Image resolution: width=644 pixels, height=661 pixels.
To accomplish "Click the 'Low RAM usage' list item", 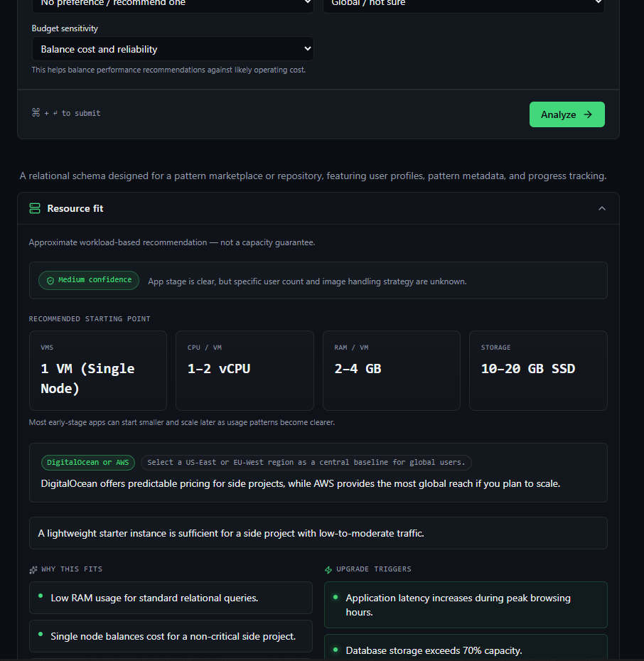I will [x=171, y=598].
